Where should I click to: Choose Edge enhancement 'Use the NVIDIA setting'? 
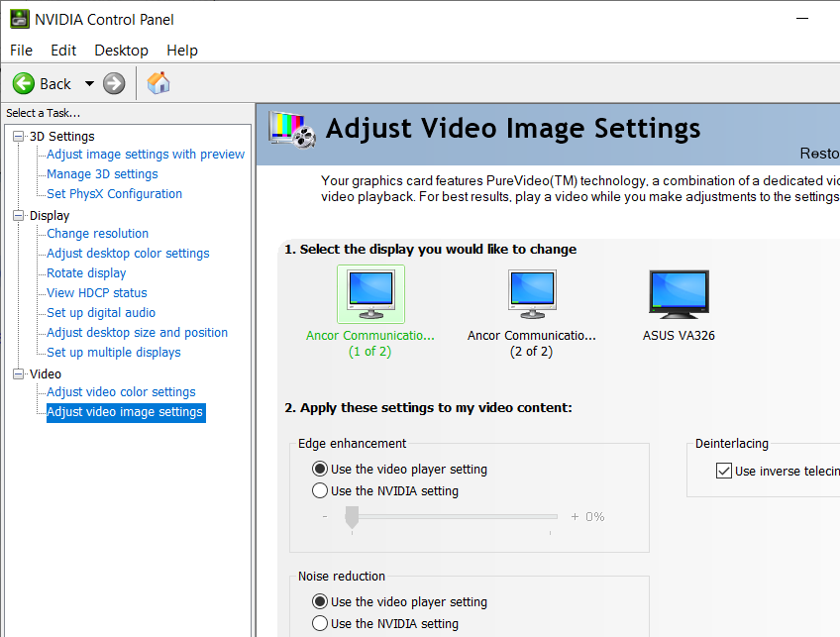(320, 490)
